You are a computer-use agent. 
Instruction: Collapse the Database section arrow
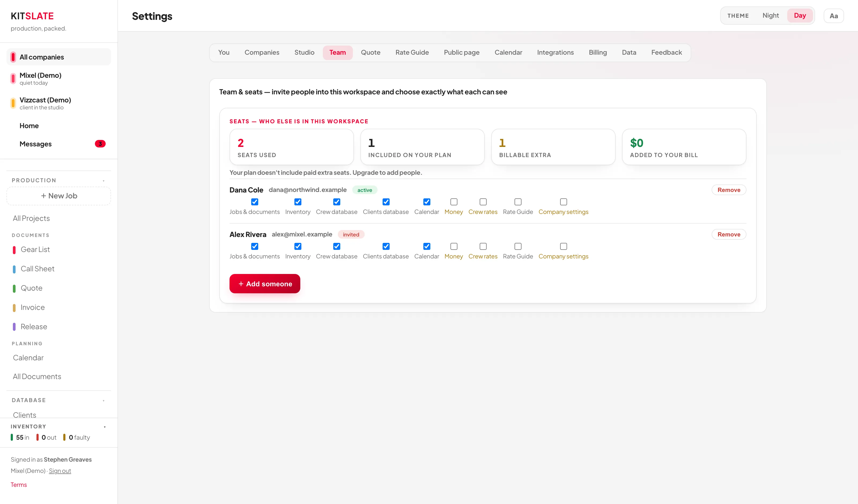[x=104, y=401]
